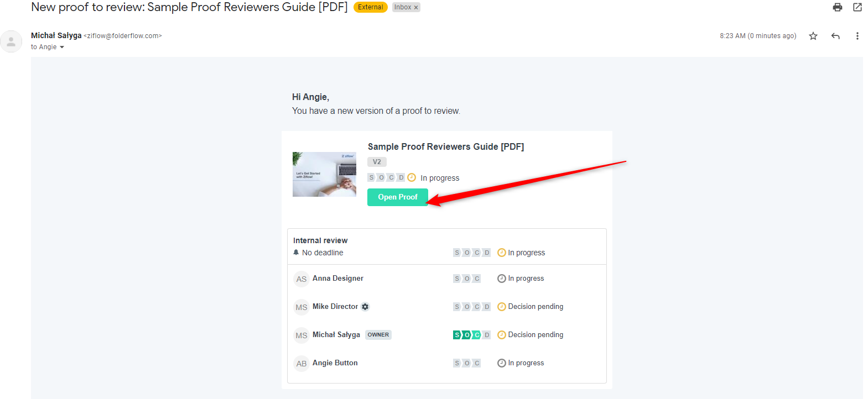Click the green Open Proof button
The width and height of the screenshot is (868, 399).
pos(397,197)
